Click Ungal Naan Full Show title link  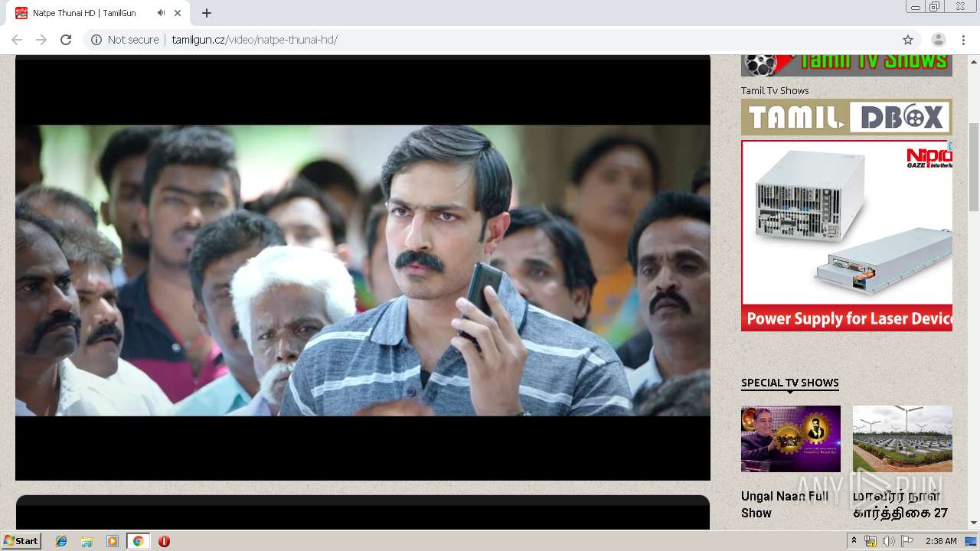point(785,504)
